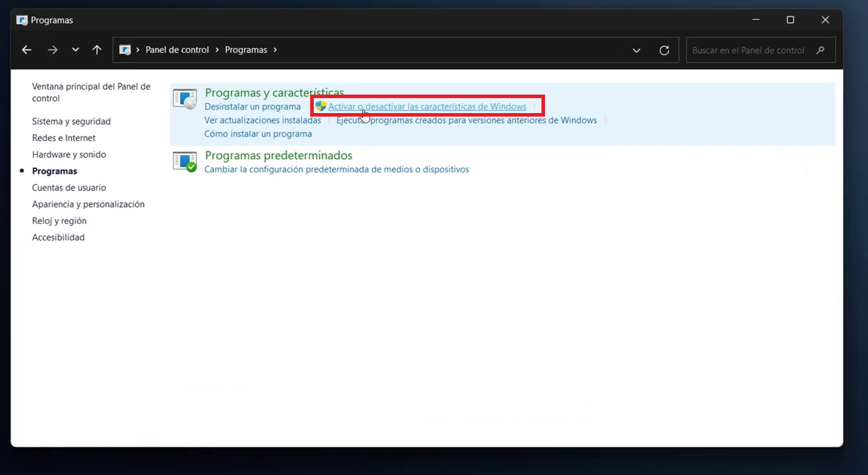
Task: Open Redes e Internet category
Action: pyautogui.click(x=63, y=138)
